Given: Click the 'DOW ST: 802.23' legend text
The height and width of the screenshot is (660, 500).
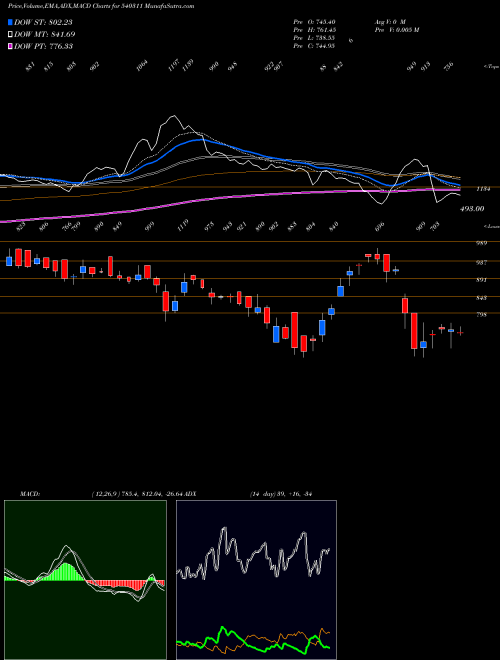Looking at the screenshot, I should pos(43,22).
